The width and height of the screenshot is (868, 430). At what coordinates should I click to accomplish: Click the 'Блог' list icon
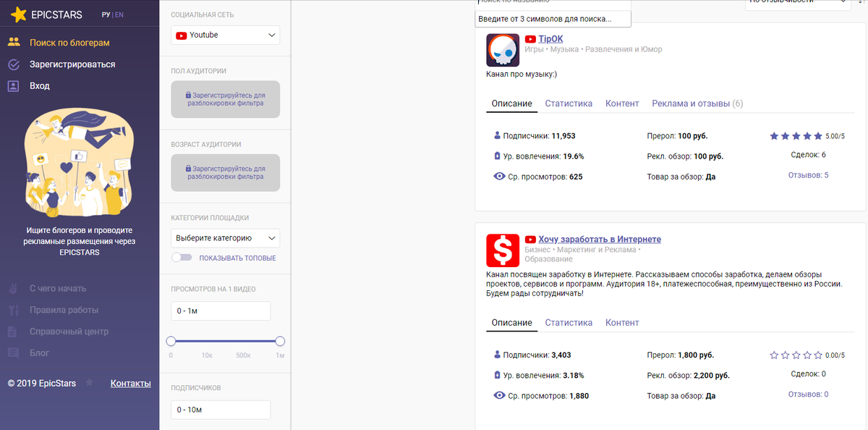pyautogui.click(x=13, y=353)
